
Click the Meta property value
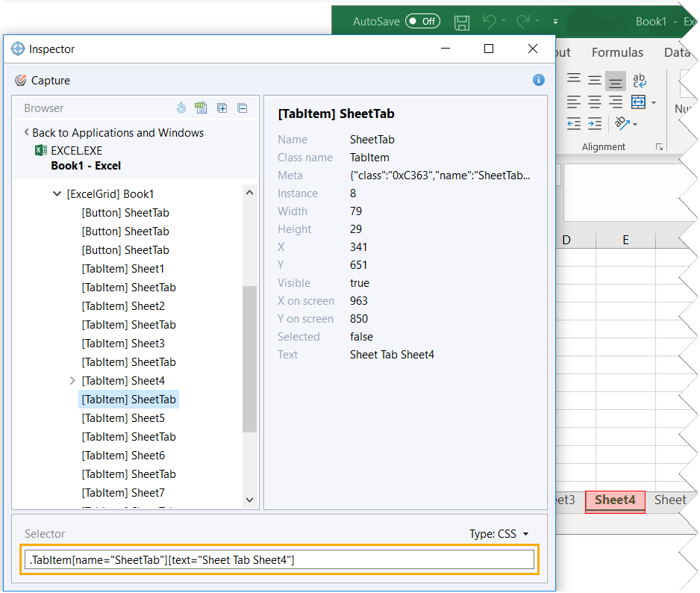(440, 176)
